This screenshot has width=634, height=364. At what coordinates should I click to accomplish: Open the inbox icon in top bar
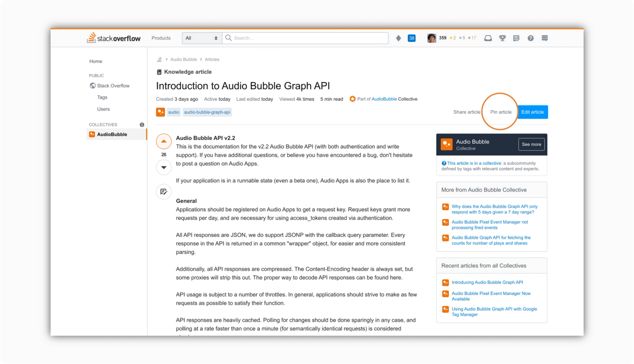click(x=488, y=38)
